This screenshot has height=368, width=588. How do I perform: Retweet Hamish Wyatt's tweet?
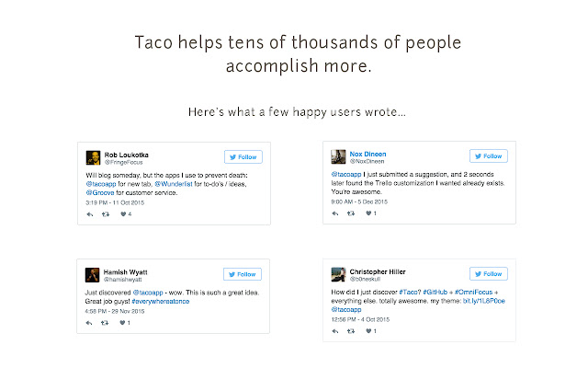coord(106,324)
